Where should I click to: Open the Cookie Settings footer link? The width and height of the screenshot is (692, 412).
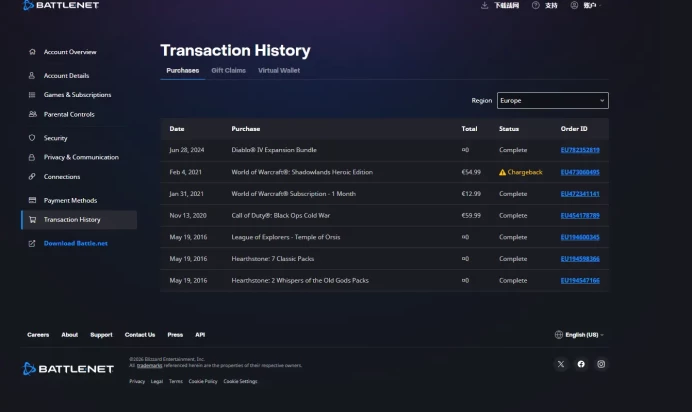240,381
